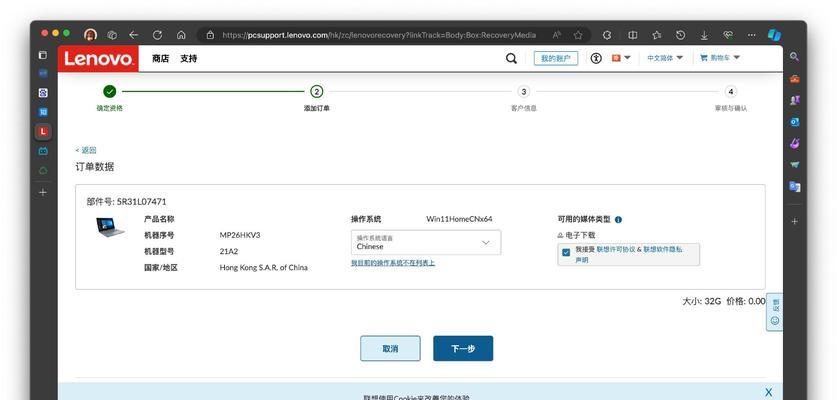This screenshot has width=837, height=400.
Task: Click the completed step one checkmark
Action: 109,91
